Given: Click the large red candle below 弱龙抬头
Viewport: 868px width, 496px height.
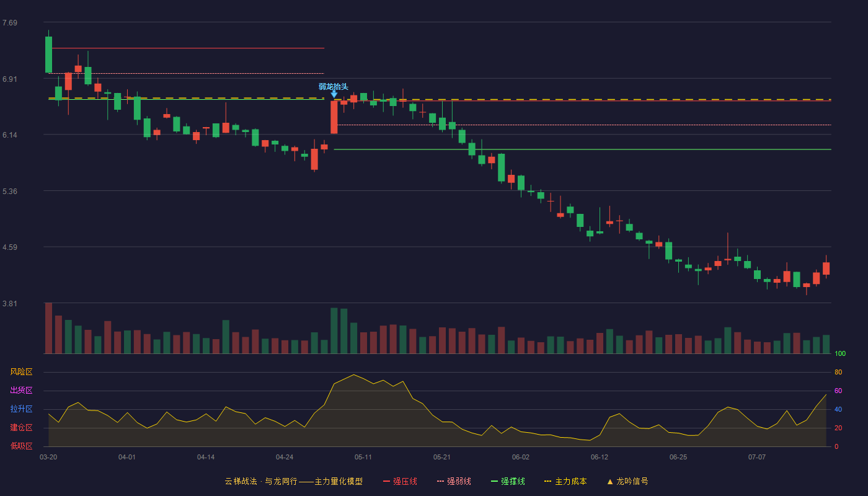Looking at the screenshot, I should click(x=334, y=117).
